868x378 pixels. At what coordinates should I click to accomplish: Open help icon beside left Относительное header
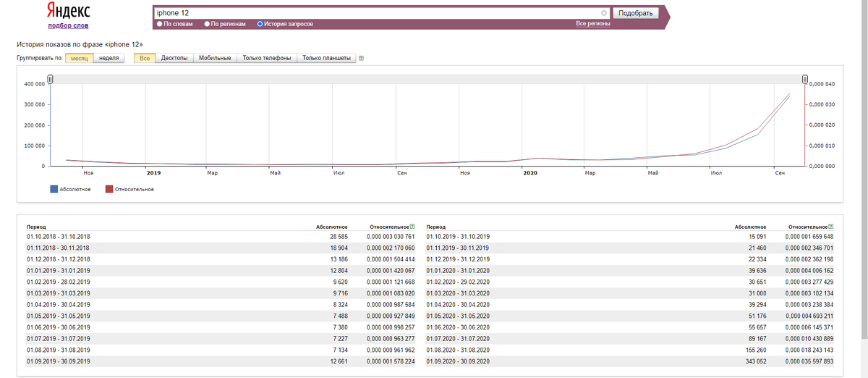coord(412,227)
